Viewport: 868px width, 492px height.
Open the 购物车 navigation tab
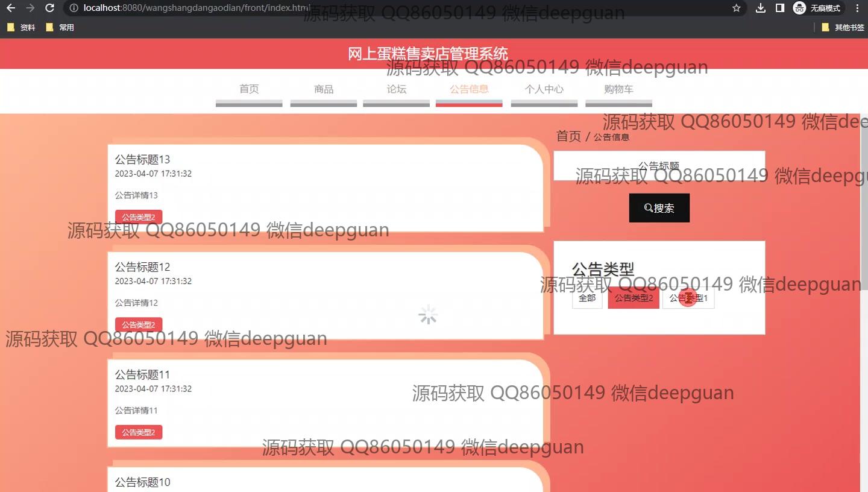[x=618, y=89]
